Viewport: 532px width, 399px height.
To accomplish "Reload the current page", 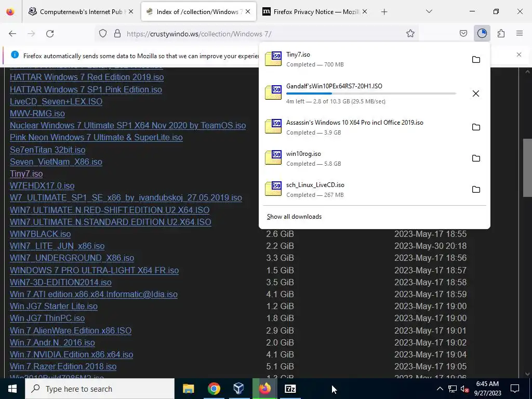I will 50,34.
